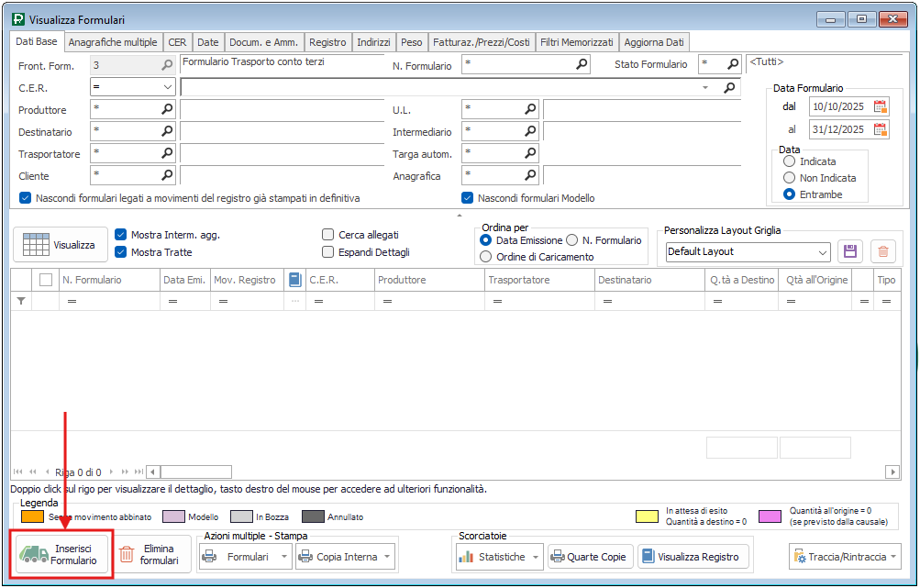This screenshot has width=920, height=588.
Task: Click the N. Formulario search magnifier icon
Action: point(582,65)
